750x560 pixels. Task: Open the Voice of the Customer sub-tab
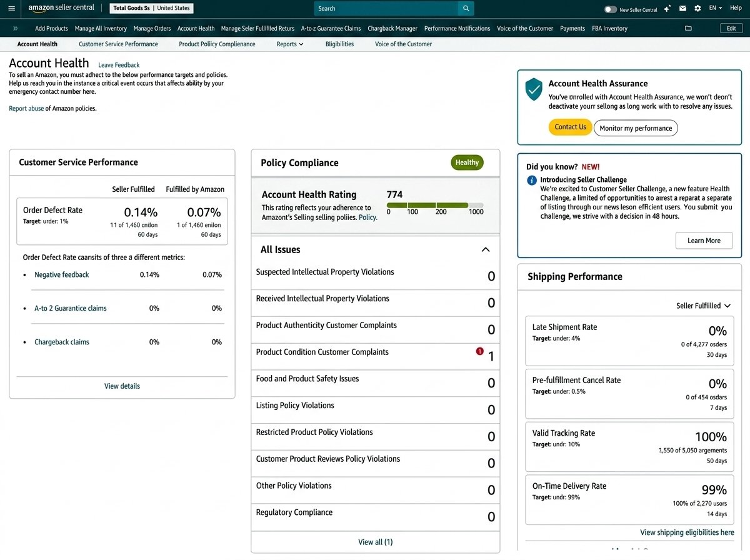[403, 44]
